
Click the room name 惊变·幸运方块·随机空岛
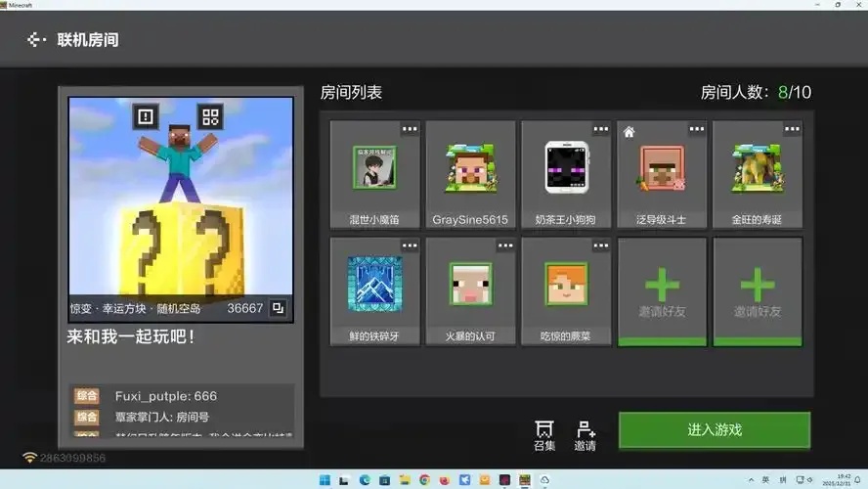pyautogui.click(x=135, y=308)
